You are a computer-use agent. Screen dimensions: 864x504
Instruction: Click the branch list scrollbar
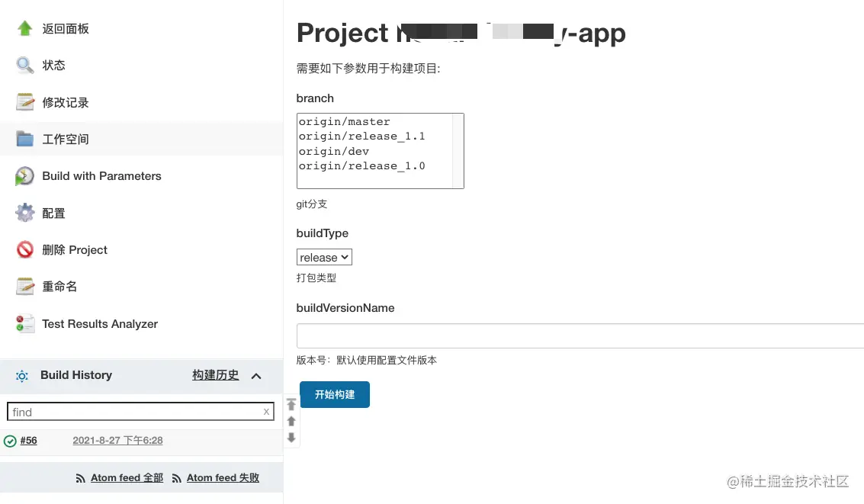tap(458, 151)
